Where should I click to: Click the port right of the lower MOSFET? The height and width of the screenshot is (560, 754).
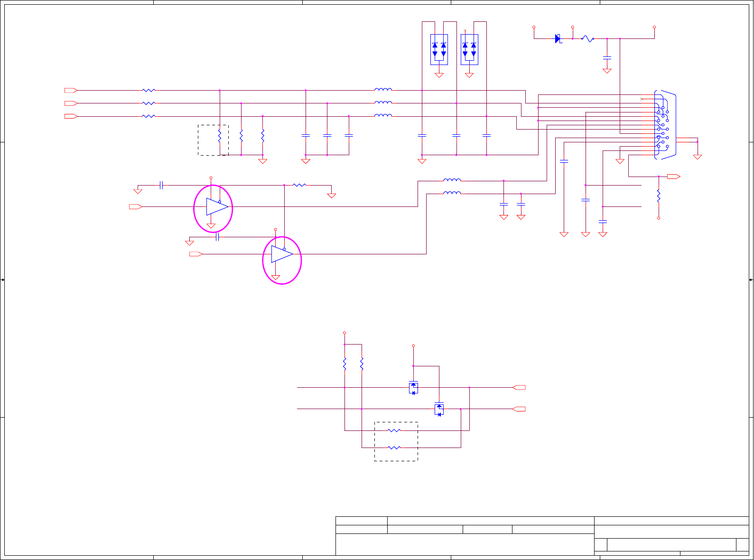[519, 409]
